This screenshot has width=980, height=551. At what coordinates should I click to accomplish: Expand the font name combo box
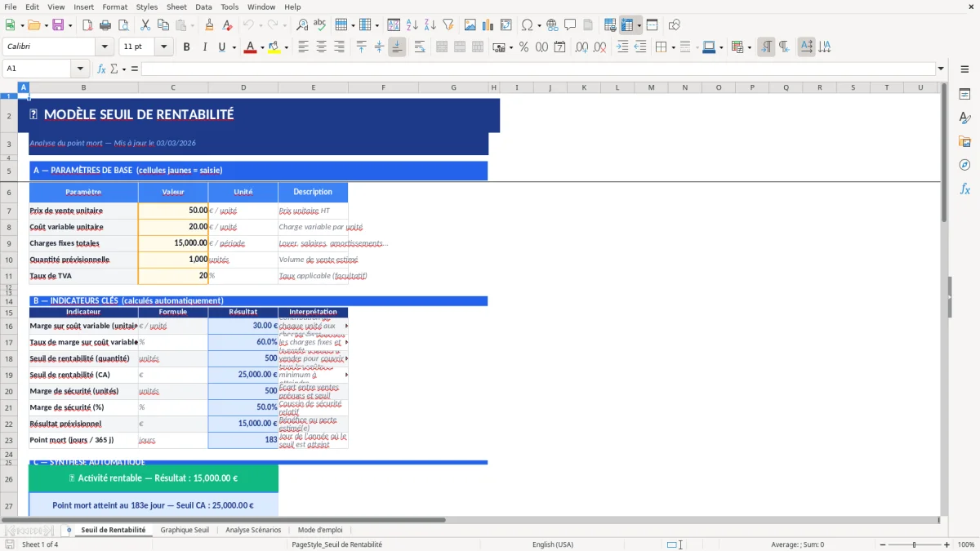click(104, 47)
